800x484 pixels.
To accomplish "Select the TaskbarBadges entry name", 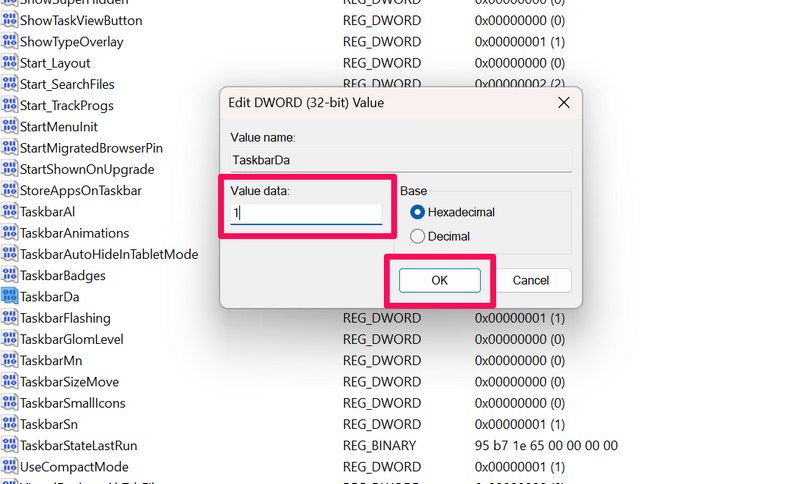I will [63, 275].
